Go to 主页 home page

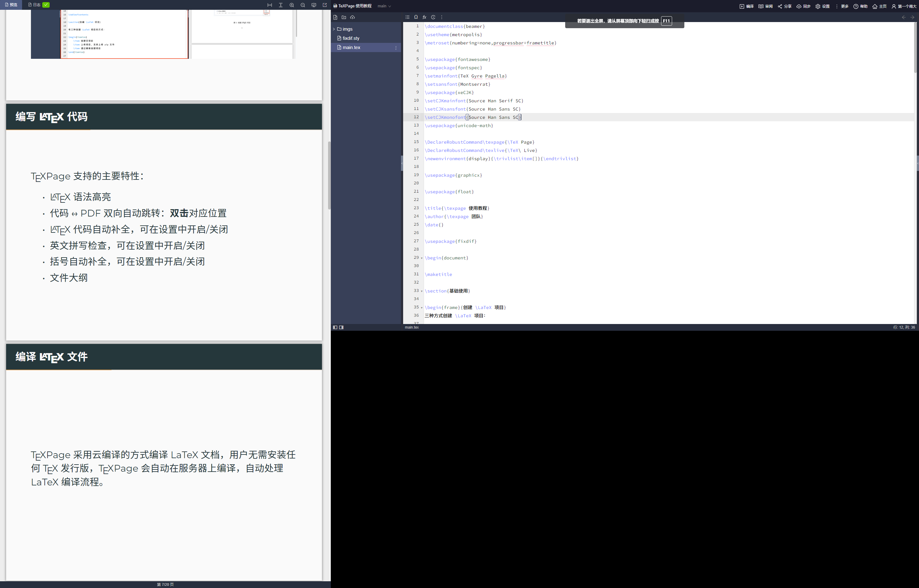880,6
